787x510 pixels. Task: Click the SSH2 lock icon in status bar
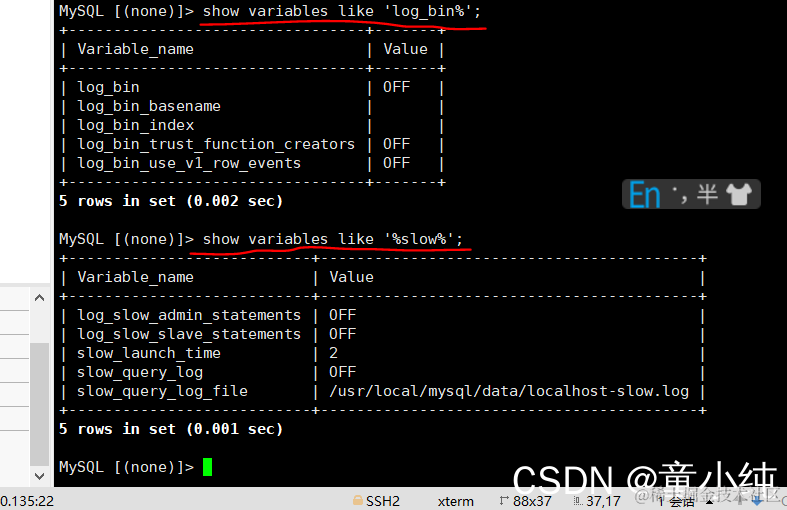[x=357, y=500]
